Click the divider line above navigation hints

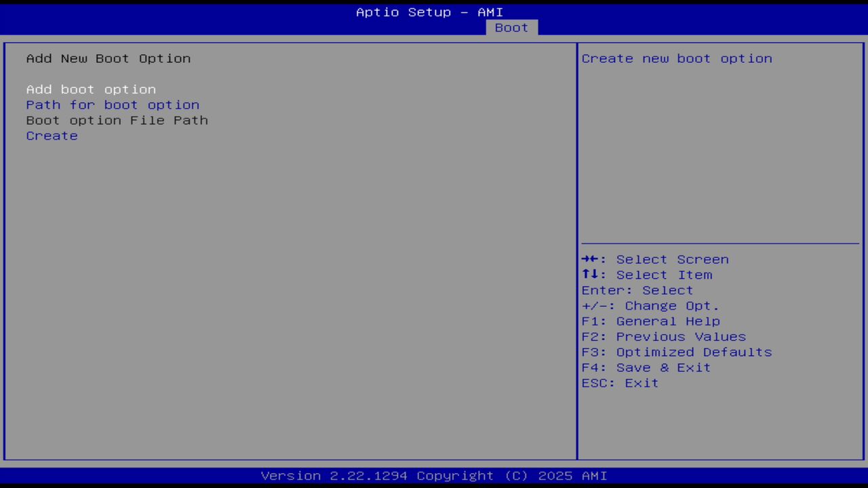pos(720,242)
